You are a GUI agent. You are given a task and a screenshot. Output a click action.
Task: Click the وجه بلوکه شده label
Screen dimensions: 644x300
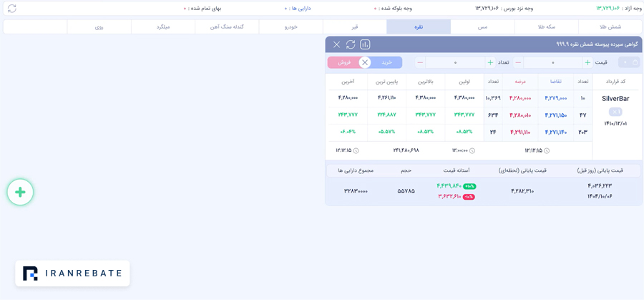396,8
